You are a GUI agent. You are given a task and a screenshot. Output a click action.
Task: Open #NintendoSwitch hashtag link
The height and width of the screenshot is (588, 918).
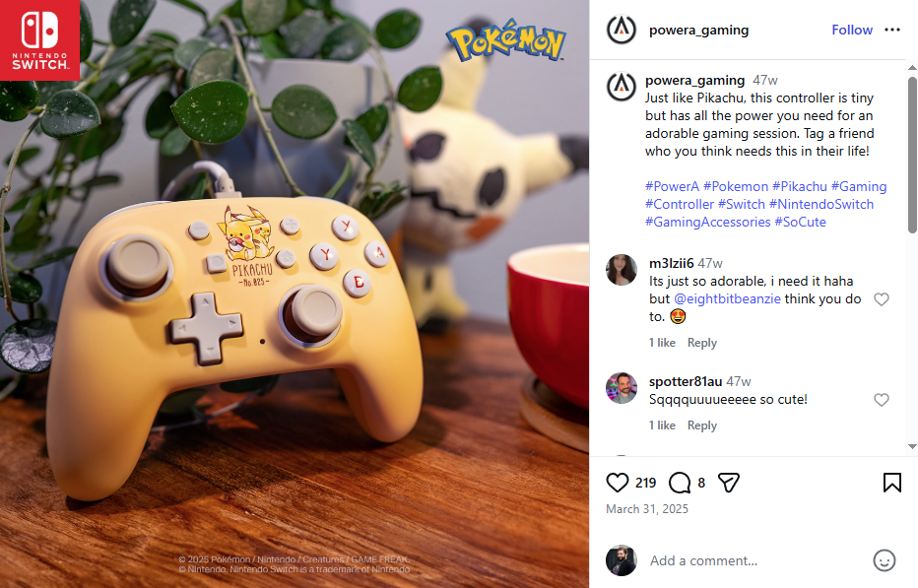click(821, 205)
